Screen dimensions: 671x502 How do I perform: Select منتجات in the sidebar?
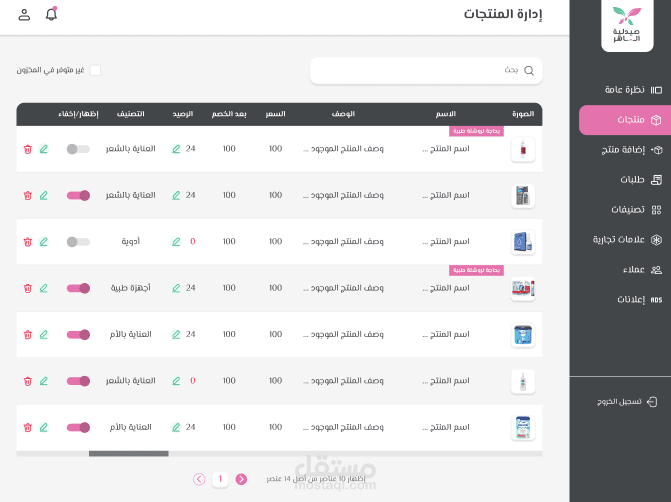(x=625, y=120)
